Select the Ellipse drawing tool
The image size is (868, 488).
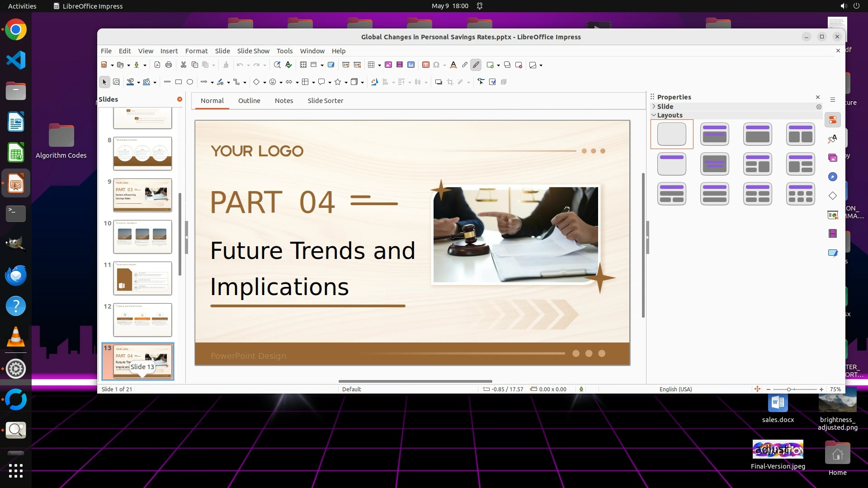coord(190,82)
